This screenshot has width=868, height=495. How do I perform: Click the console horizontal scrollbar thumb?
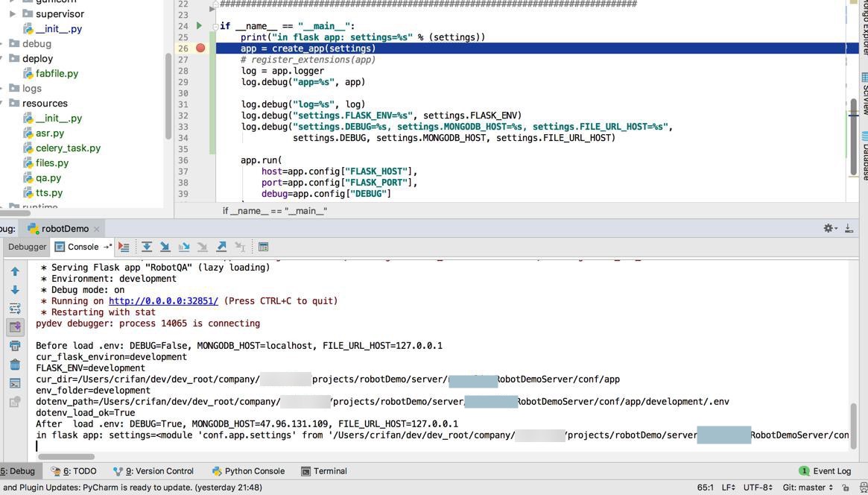(x=66, y=457)
